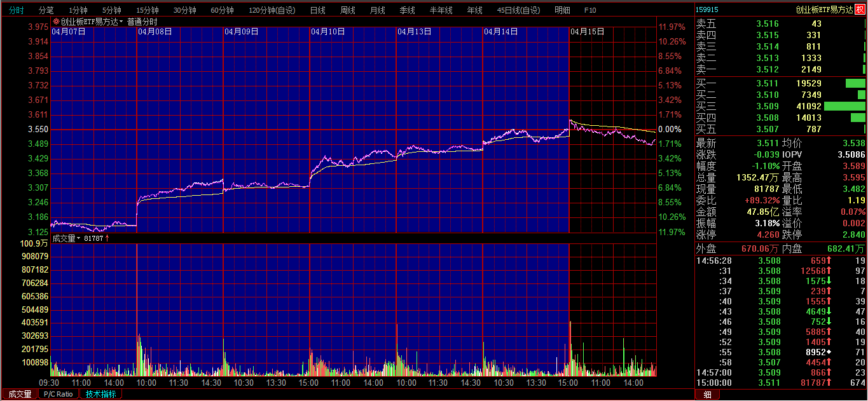Screen dimensions: 868x401
Task: Select the 120分钟(自设) period tab
Action: pos(272,10)
